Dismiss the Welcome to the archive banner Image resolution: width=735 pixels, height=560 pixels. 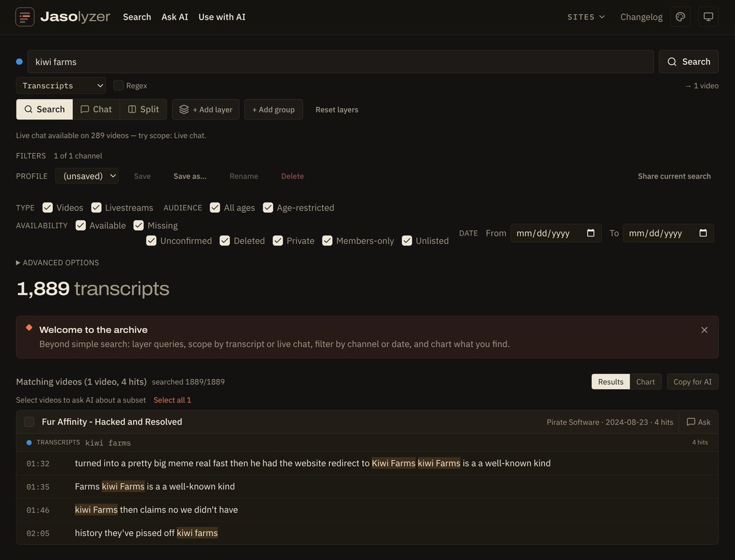(704, 330)
